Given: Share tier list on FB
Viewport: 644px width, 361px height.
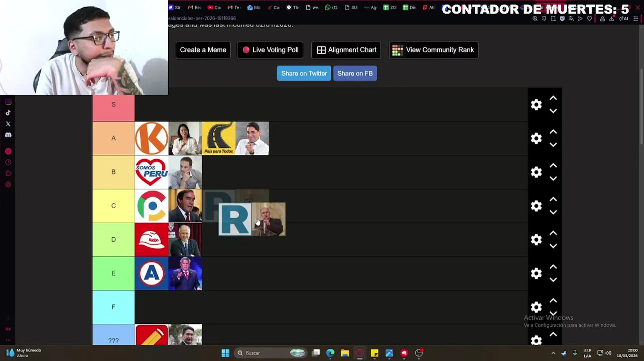Looking at the screenshot, I should pos(355,73).
